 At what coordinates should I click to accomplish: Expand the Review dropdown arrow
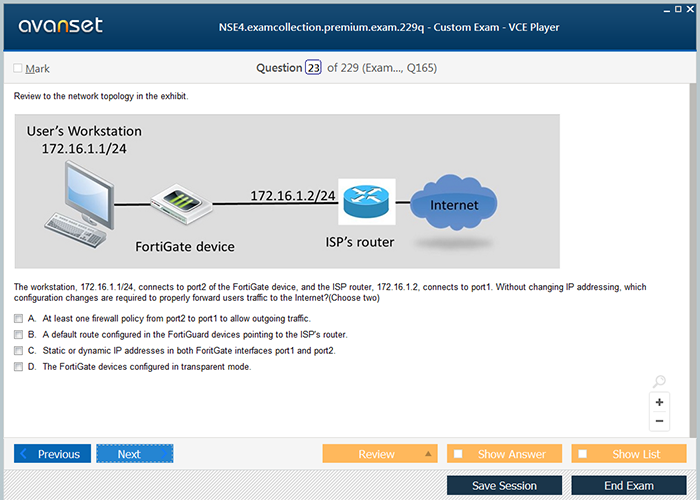429,454
